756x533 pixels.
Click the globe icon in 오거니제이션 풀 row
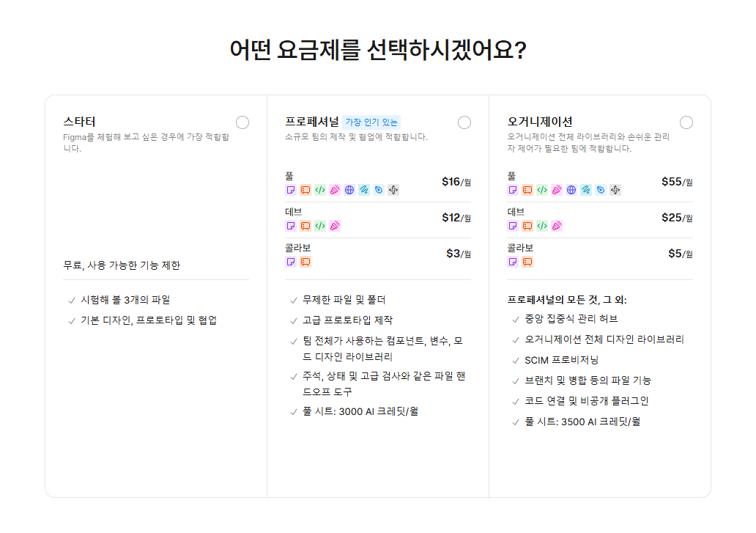coord(571,190)
